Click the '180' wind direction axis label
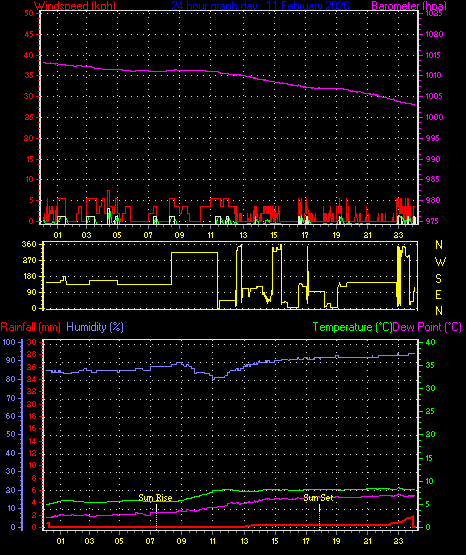466x555 pixels. pyautogui.click(x=29, y=276)
